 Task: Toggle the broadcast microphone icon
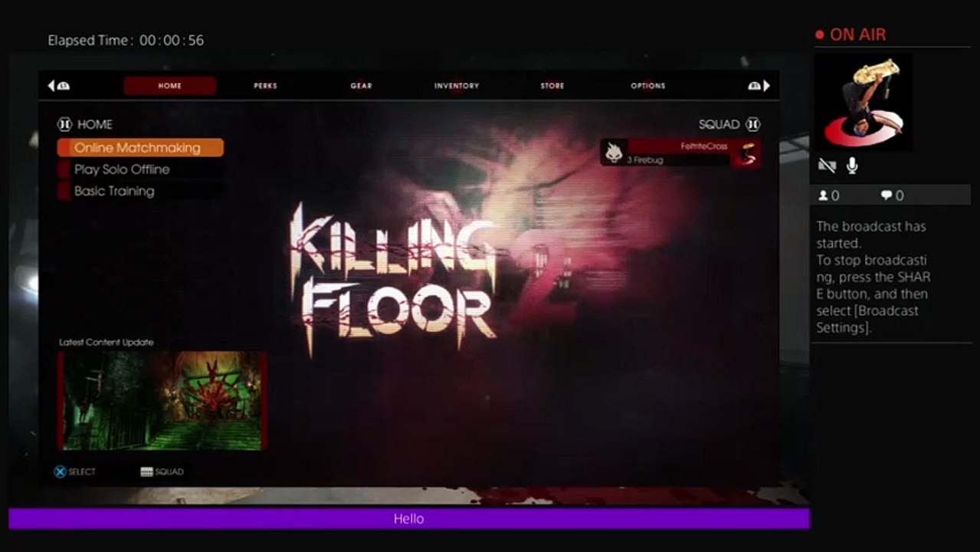tap(852, 166)
